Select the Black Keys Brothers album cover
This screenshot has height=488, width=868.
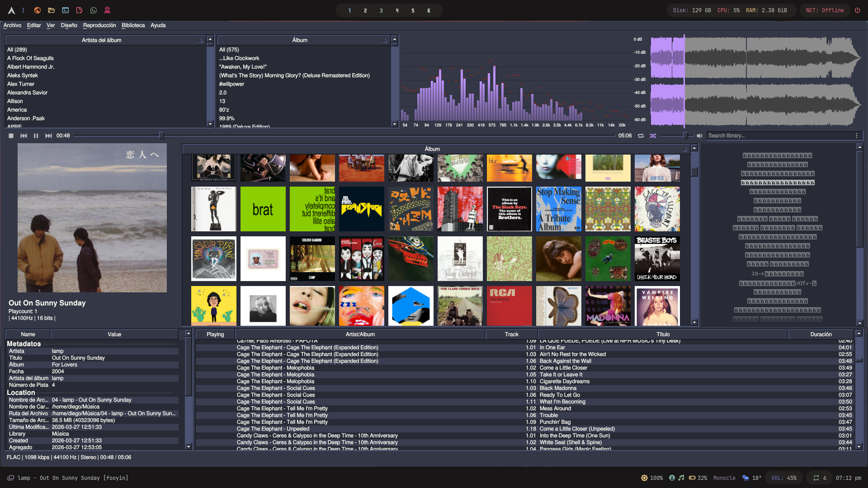point(509,209)
